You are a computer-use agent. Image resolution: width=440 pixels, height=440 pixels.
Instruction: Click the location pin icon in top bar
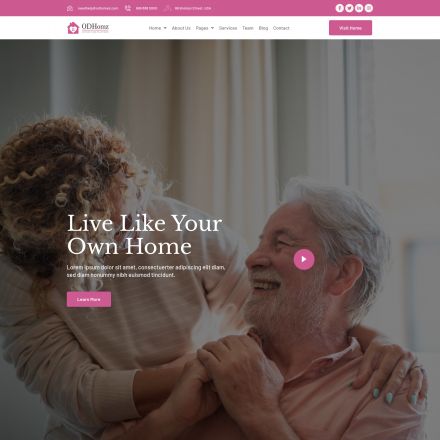pos(167,8)
